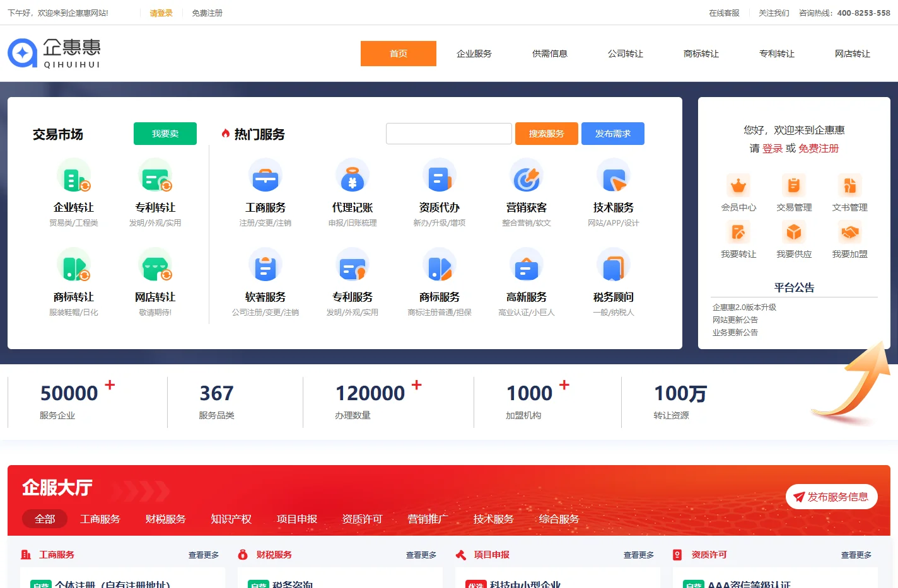Select the 资质代办 document icon
The image size is (898, 588).
click(x=440, y=176)
